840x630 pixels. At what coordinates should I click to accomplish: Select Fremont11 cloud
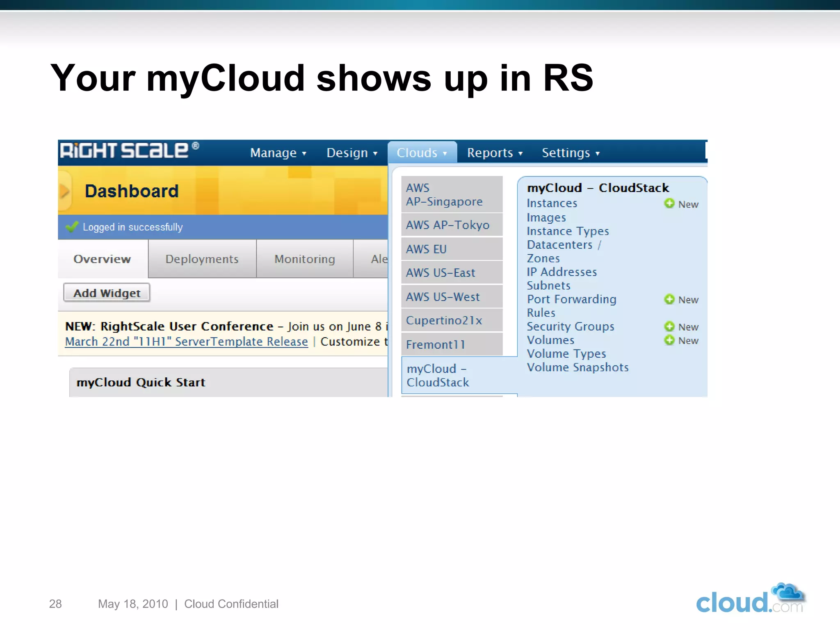click(x=452, y=345)
